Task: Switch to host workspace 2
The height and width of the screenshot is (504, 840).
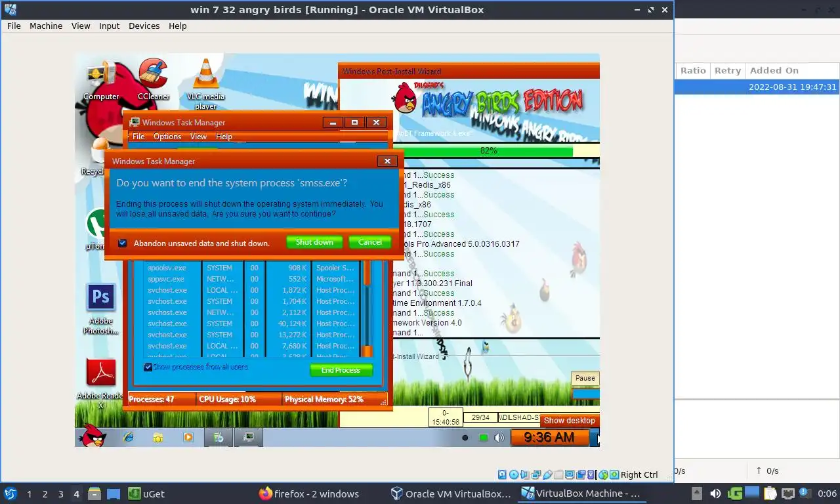Action: pos(45,493)
